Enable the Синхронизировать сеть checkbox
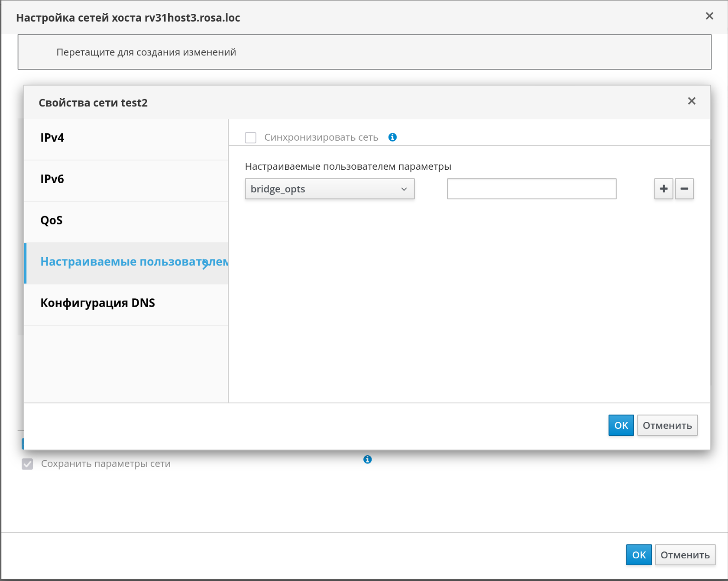Screen dimensions: 728x581 click(251, 138)
